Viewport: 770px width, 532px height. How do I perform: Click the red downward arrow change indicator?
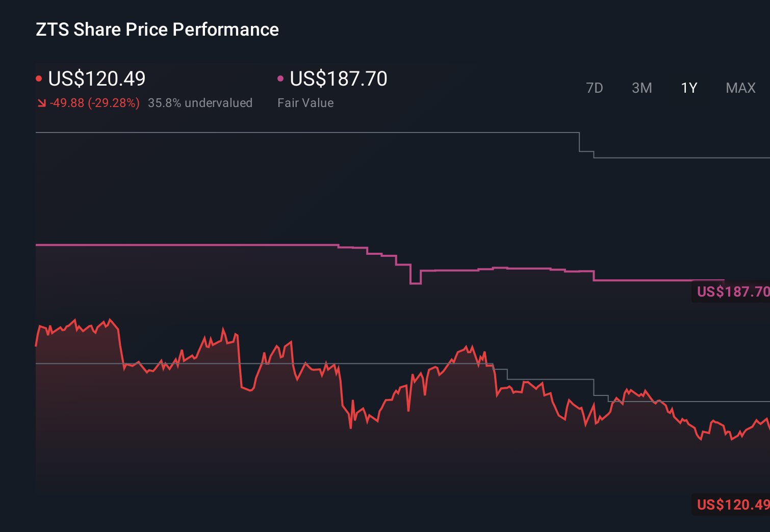(x=42, y=102)
